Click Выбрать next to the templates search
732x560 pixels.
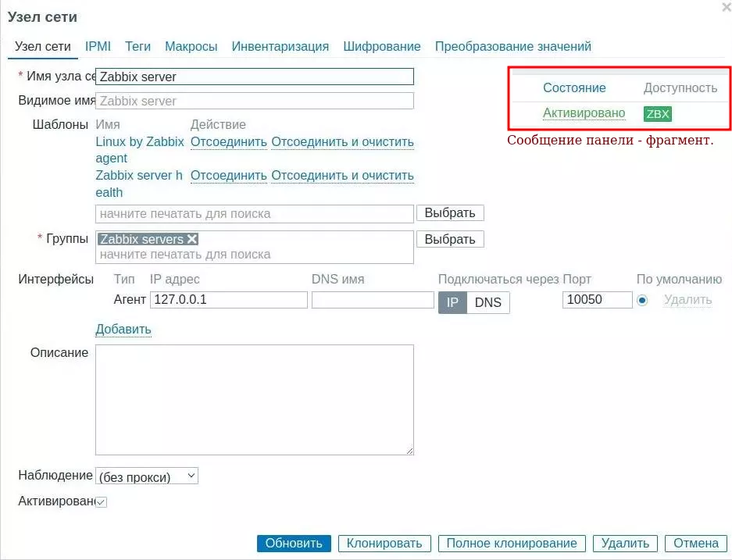(450, 213)
